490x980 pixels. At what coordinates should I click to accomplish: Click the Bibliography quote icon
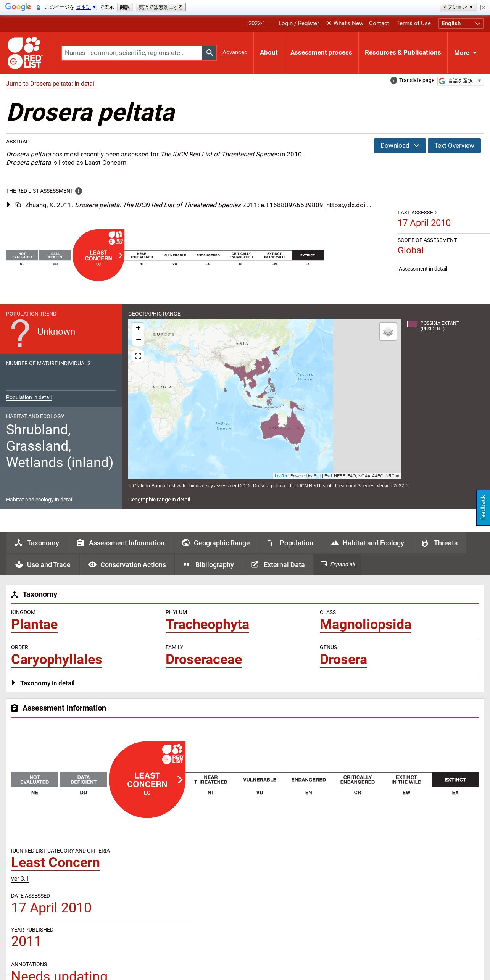pos(186,564)
